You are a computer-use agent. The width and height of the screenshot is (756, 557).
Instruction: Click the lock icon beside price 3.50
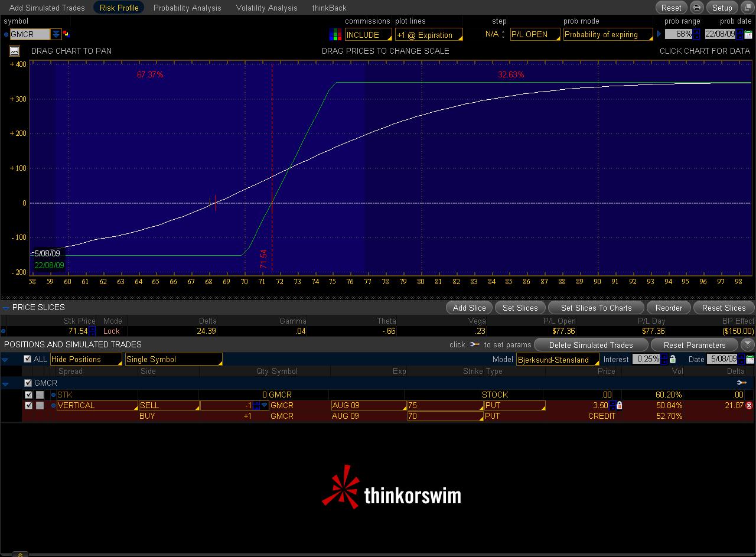tap(619, 406)
